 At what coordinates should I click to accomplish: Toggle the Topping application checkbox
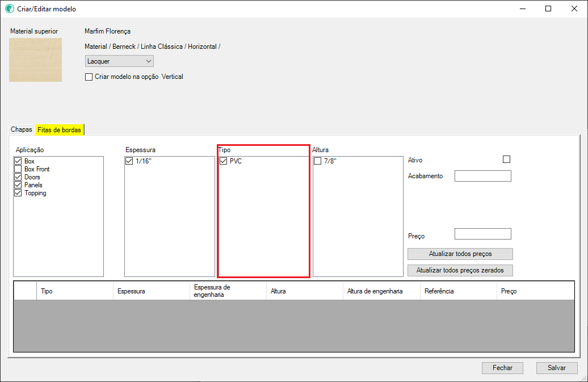click(x=18, y=193)
